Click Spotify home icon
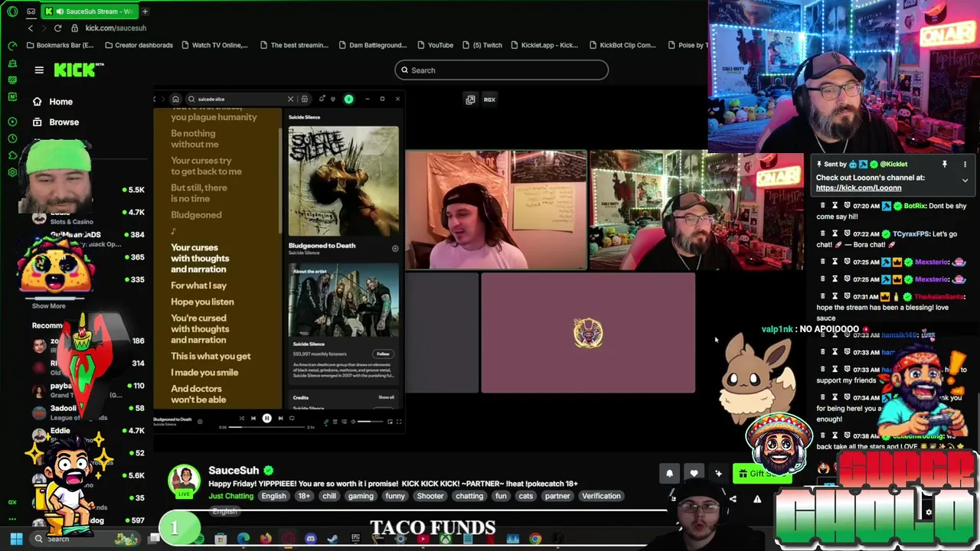This screenshot has width=980, height=551. (175, 99)
